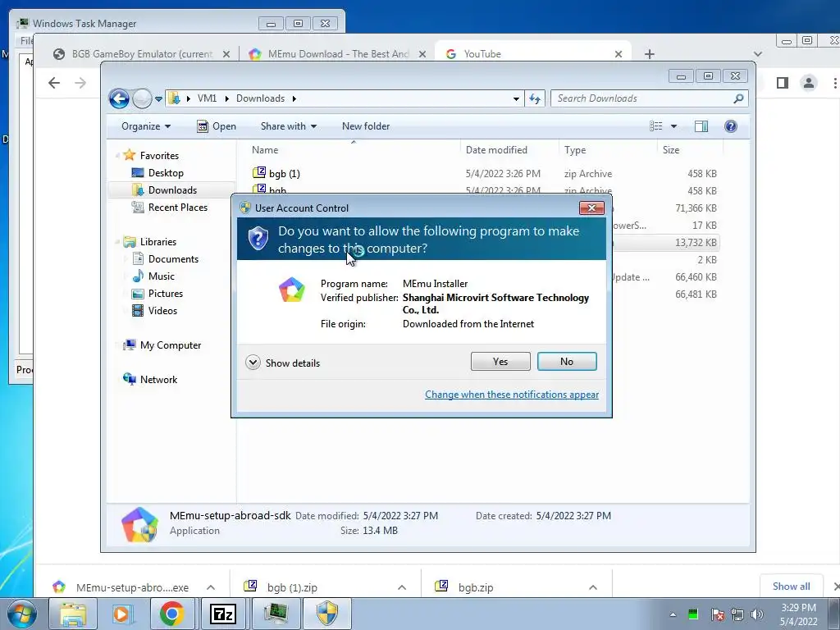Open the Documents library
The height and width of the screenshot is (630, 840).
(x=173, y=258)
